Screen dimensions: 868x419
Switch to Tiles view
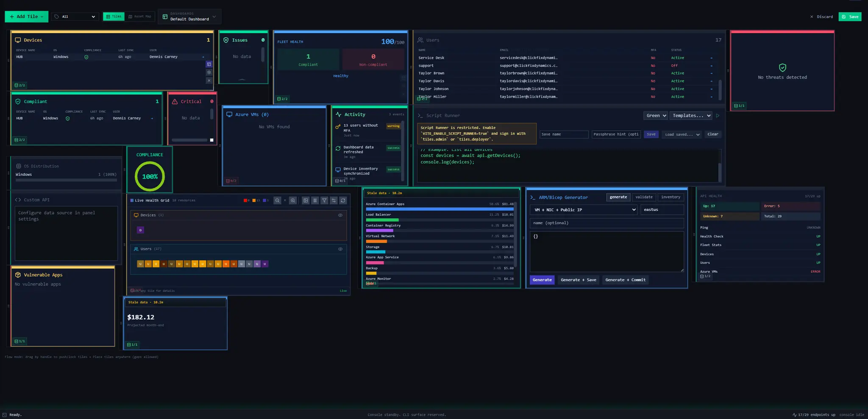click(114, 17)
